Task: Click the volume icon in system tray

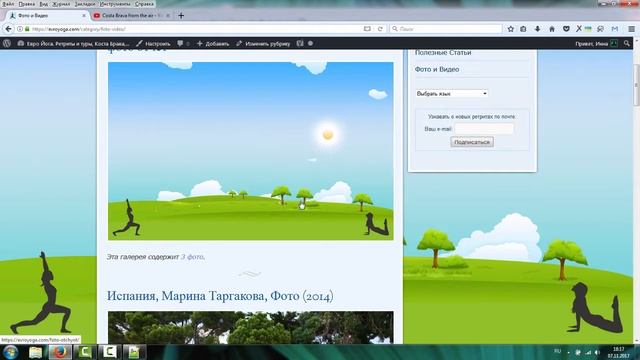Action: point(597,352)
